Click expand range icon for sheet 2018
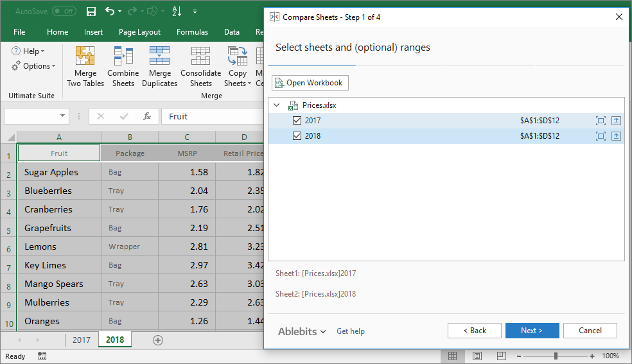 coord(616,135)
